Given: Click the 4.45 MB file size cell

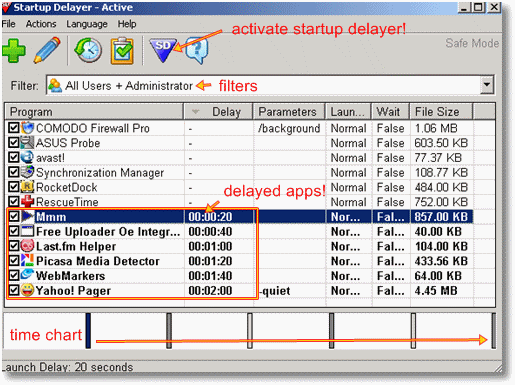Looking at the screenshot, I should click(x=436, y=291).
